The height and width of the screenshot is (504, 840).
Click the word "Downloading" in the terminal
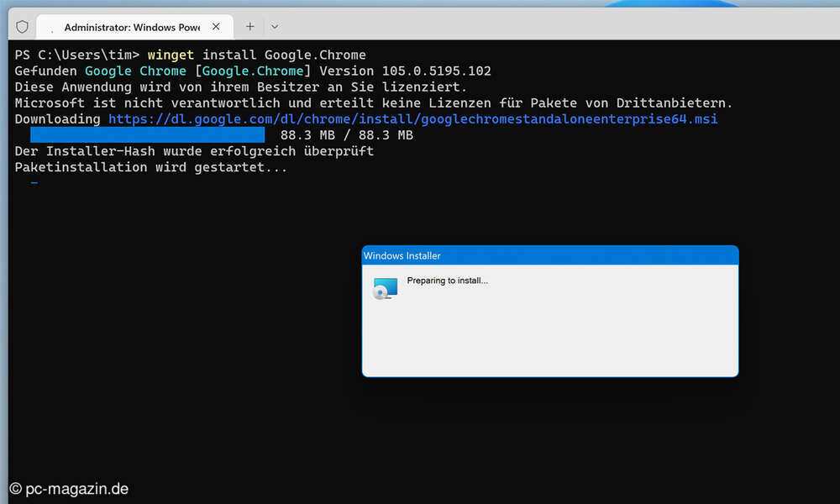point(57,119)
